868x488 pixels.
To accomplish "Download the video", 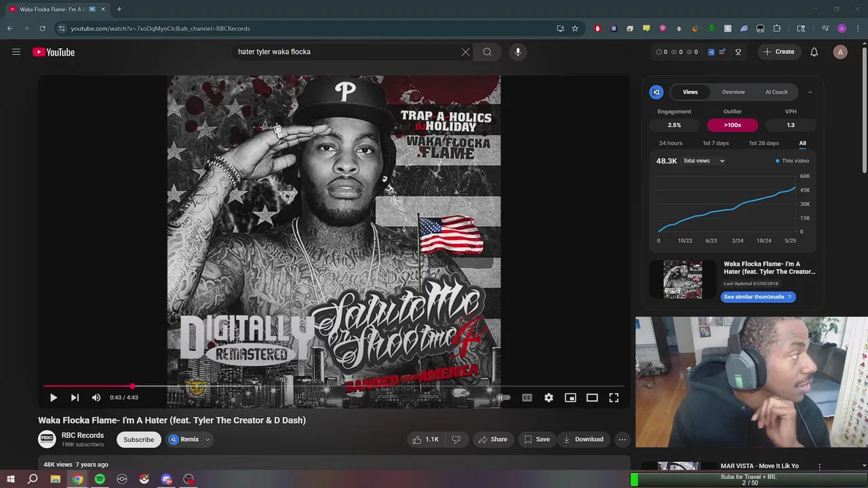I will coord(583,439).
